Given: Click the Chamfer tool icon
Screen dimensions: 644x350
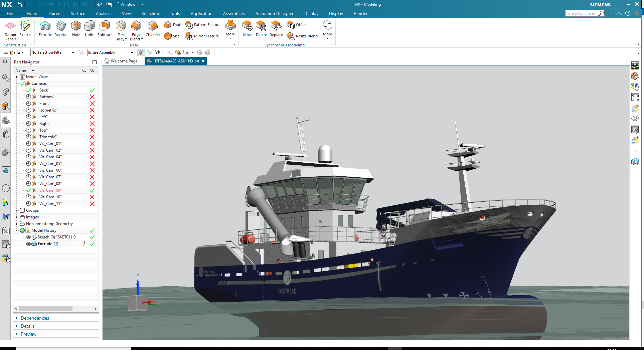Looking at the screenshot, I should (x=153, y=27).
